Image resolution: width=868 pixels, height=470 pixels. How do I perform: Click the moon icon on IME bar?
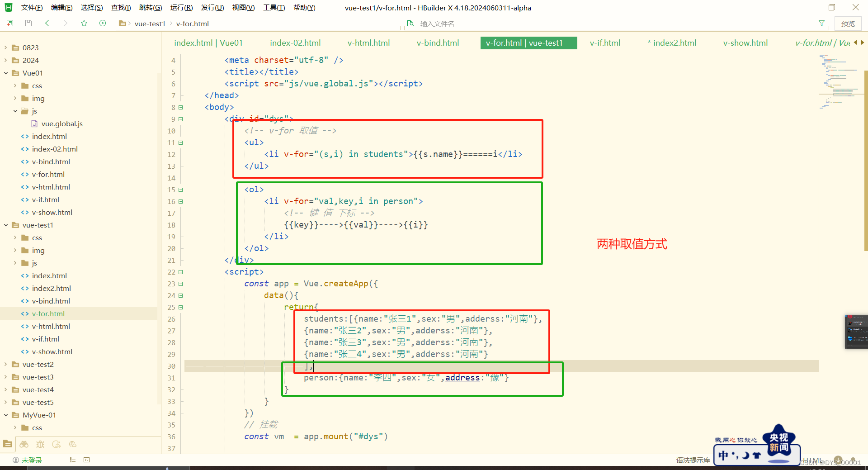(745, 455)
